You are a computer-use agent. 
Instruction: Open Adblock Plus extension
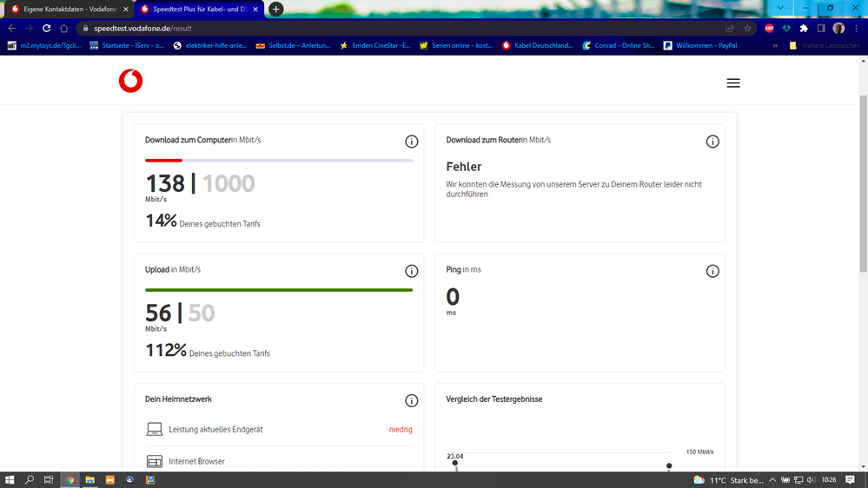[x=769, y=28]
